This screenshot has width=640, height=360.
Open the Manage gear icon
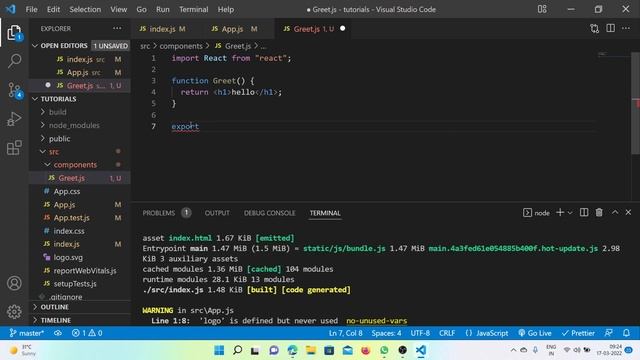click(14, 311)
